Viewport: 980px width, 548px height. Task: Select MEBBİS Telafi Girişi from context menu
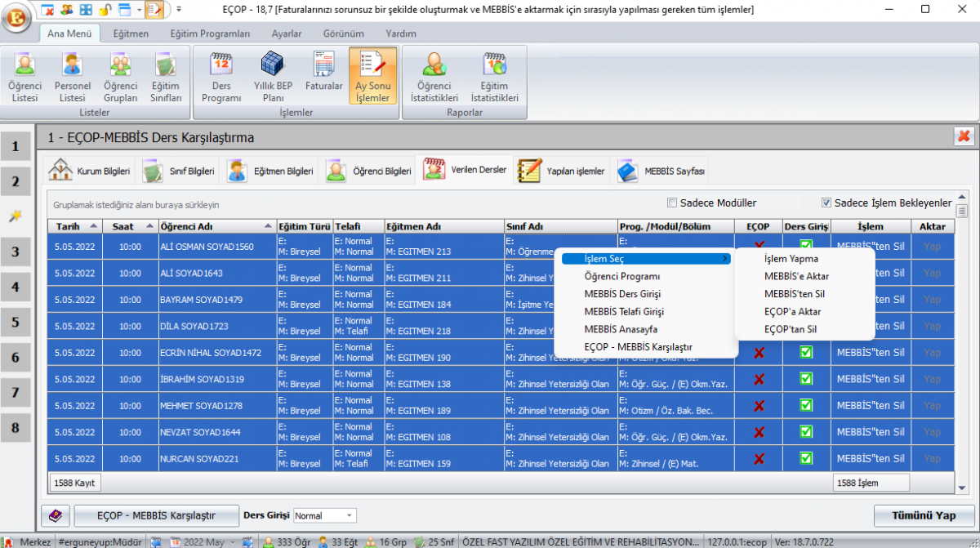[x=624, y=311]
